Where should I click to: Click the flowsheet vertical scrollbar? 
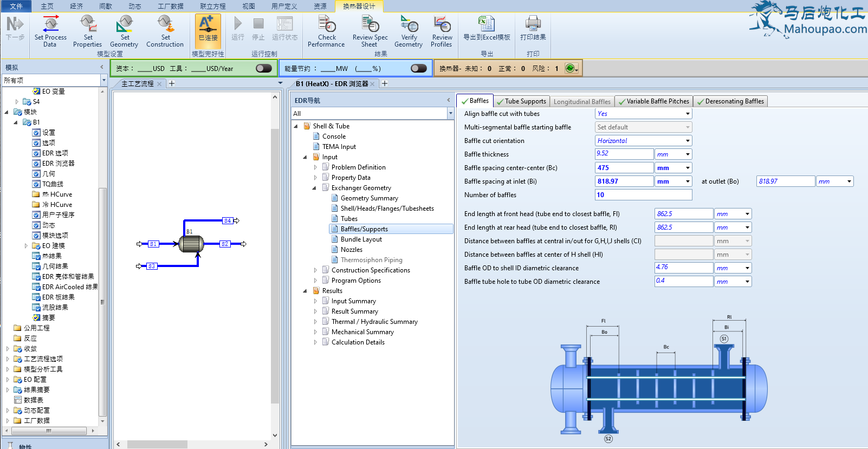click(275, 265)
